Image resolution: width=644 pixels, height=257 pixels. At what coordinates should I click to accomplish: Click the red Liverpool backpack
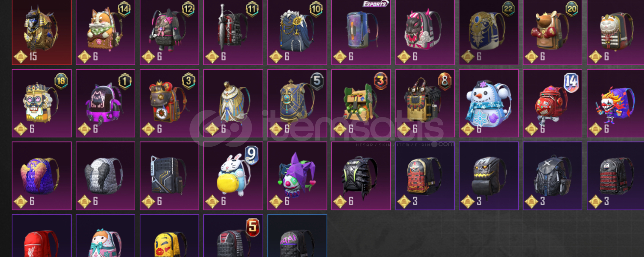click(x=42, y=236)
